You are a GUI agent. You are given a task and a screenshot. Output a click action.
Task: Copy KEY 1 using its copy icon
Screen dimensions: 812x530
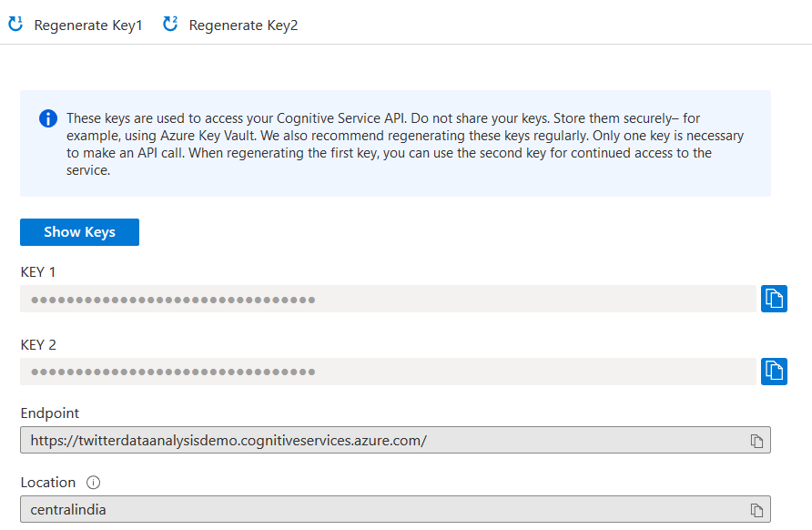774,299
